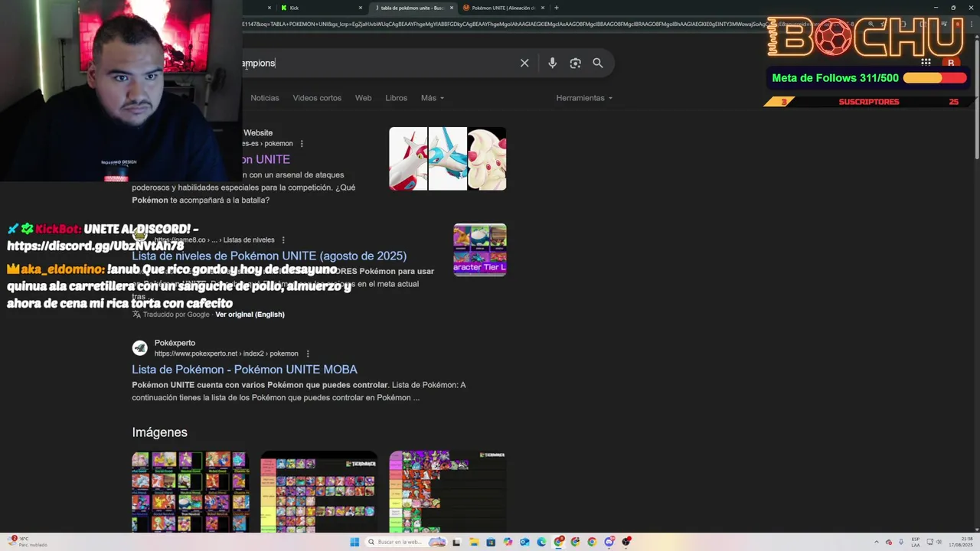Open the microphone tray icon
Viewport: 980px width, 551px height.
point(901,542)
